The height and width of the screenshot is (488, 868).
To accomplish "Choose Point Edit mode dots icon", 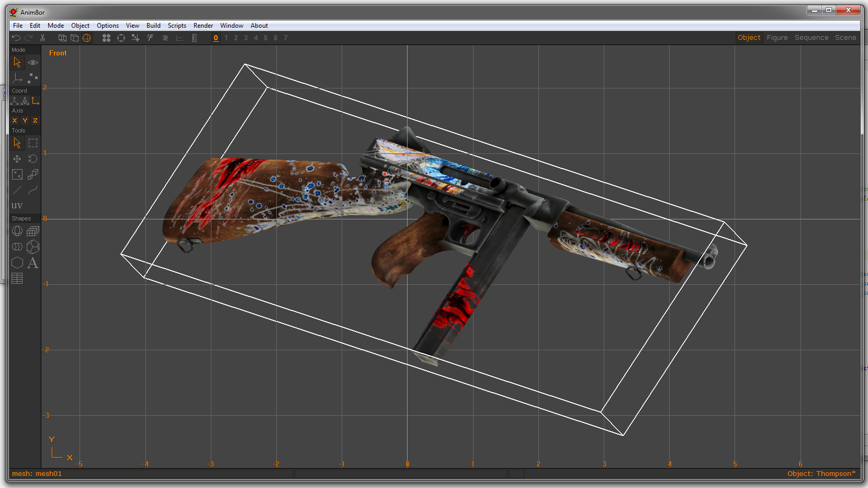I will (33, 78).
